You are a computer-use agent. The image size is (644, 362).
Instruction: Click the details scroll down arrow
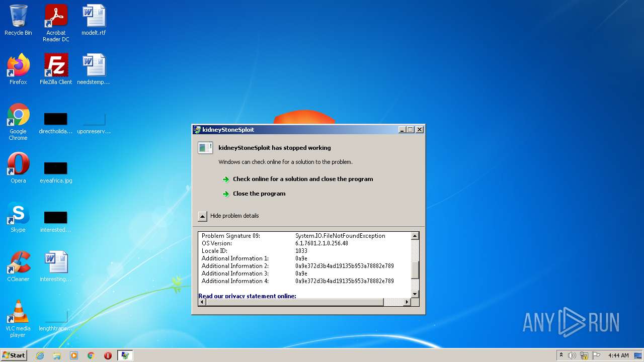click(415, 294)
